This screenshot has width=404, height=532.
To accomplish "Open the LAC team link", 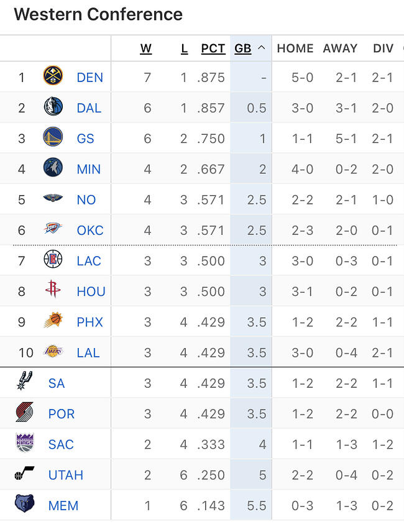I will [89, 261].
